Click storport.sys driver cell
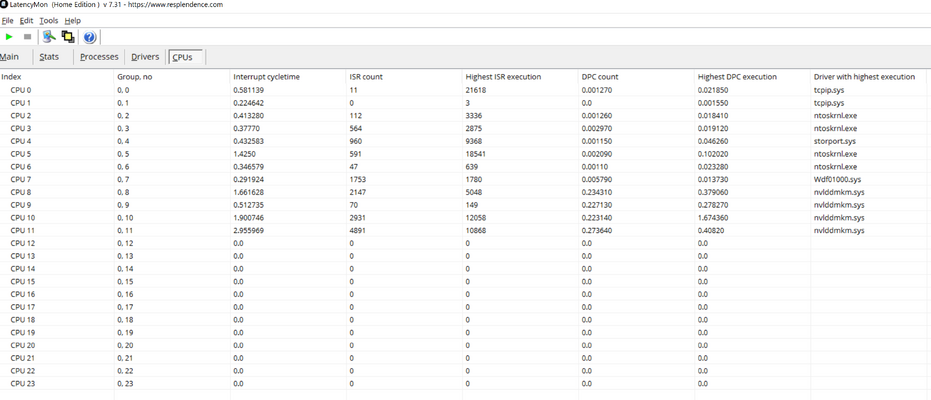Viewport: 931px width, 400px height. pyautogui.click(x=834, y=141)
